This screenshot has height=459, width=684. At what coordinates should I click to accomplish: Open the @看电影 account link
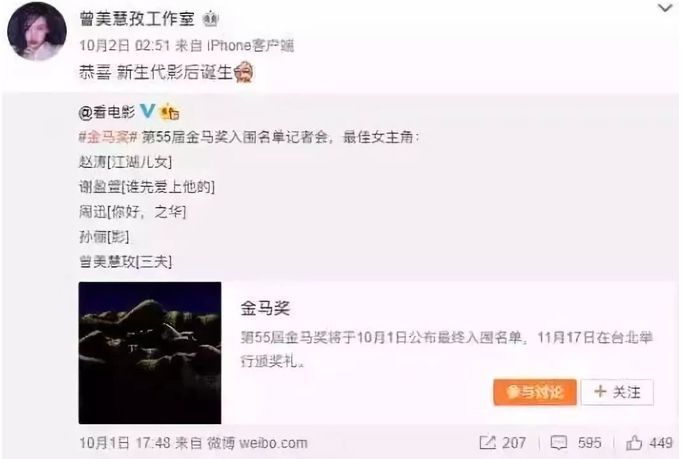click(107, 113)
